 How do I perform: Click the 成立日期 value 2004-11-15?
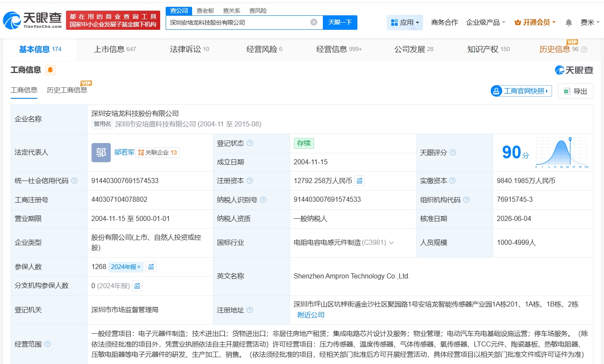tap(311, 162)
